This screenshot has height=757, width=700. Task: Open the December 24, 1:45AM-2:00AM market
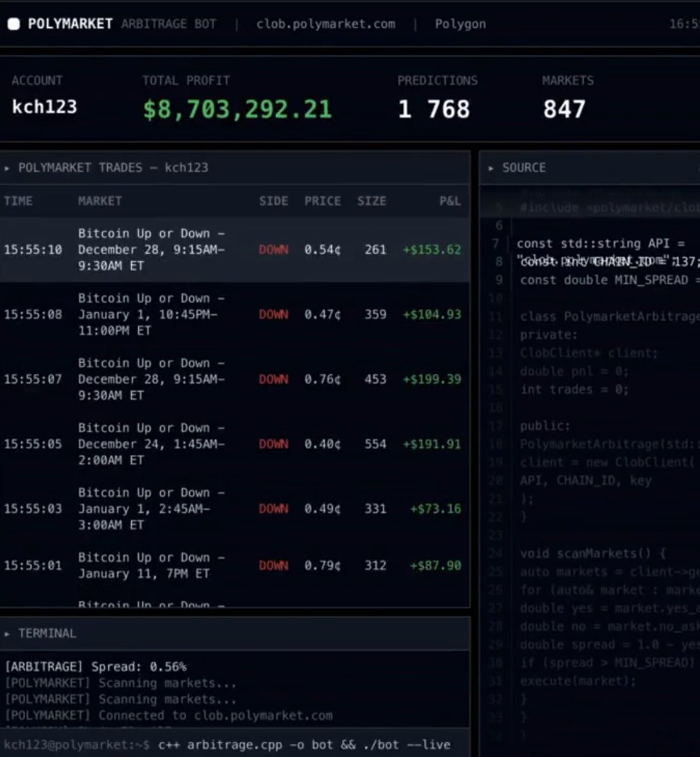coord(151,444)
